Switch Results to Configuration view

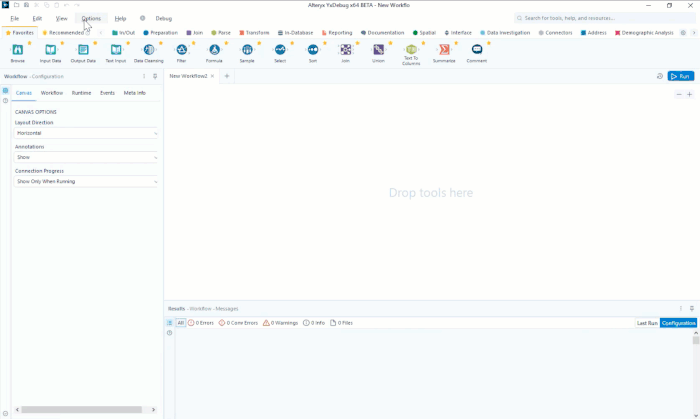pyautogui.click(x=678, y=323)
